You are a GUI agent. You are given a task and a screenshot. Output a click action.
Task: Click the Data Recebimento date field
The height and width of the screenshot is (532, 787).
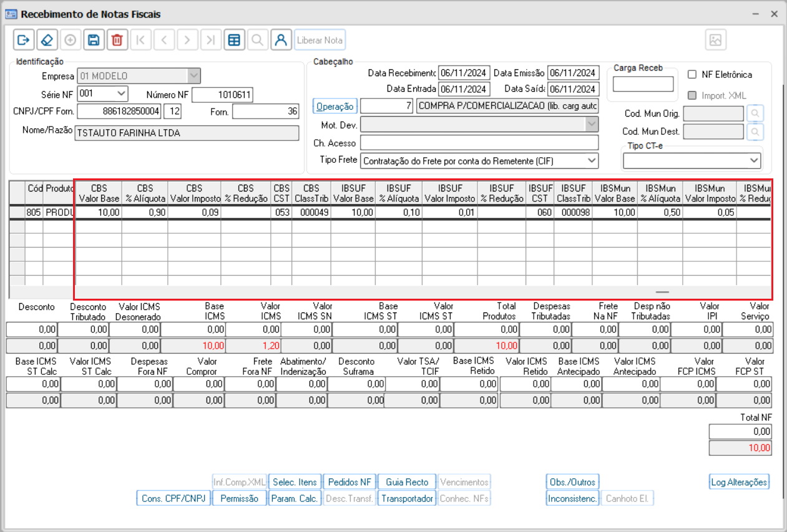tap(464, 72)
